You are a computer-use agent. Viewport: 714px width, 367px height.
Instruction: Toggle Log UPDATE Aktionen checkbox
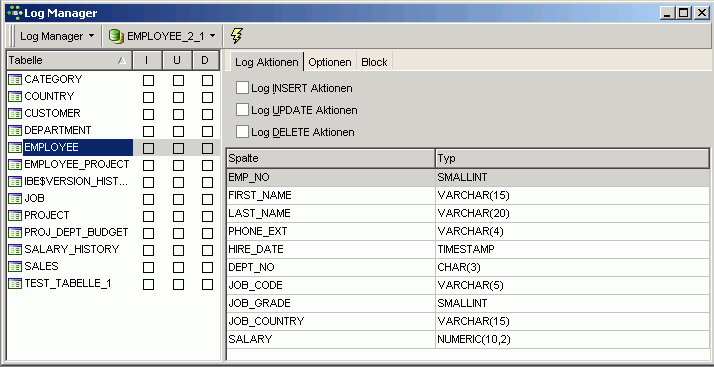[242, 110]
